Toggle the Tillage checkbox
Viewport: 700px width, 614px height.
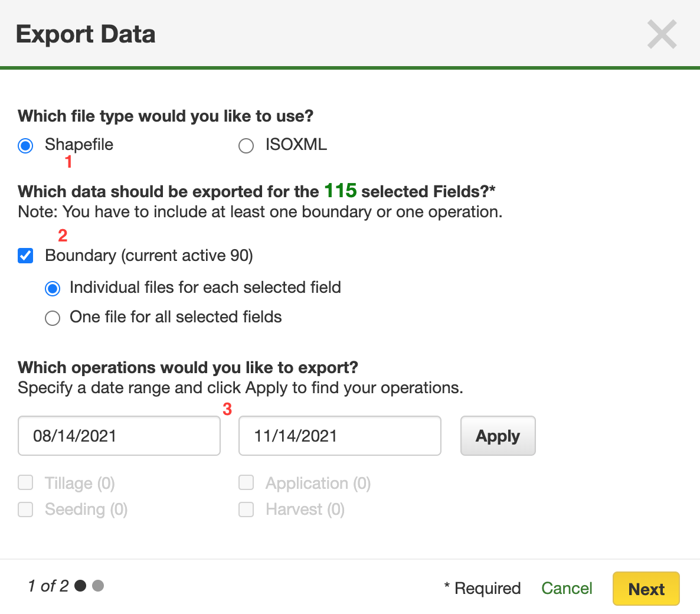coord(25,483)
